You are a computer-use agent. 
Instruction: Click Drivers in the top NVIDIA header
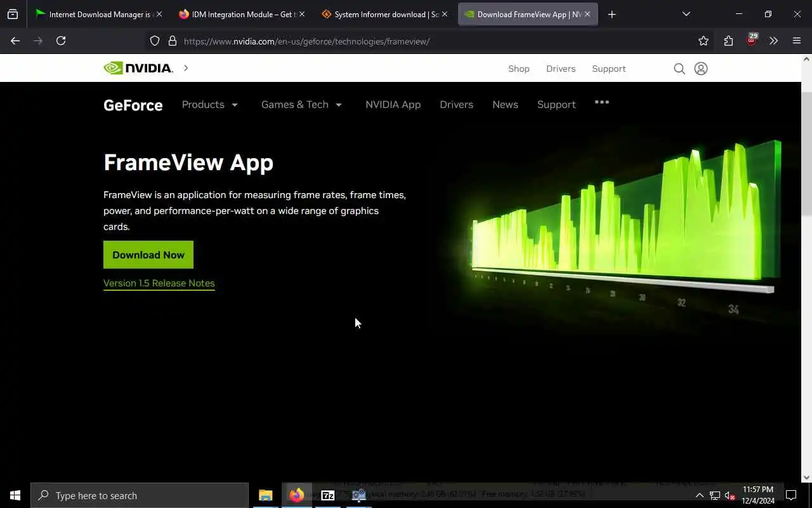(561, 69)
